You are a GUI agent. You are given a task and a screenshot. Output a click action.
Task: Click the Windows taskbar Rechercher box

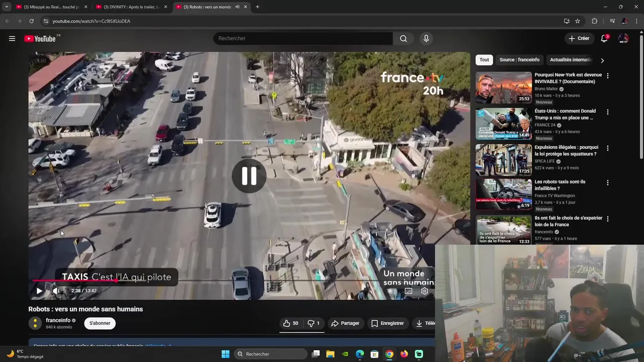tap(271, 354)
